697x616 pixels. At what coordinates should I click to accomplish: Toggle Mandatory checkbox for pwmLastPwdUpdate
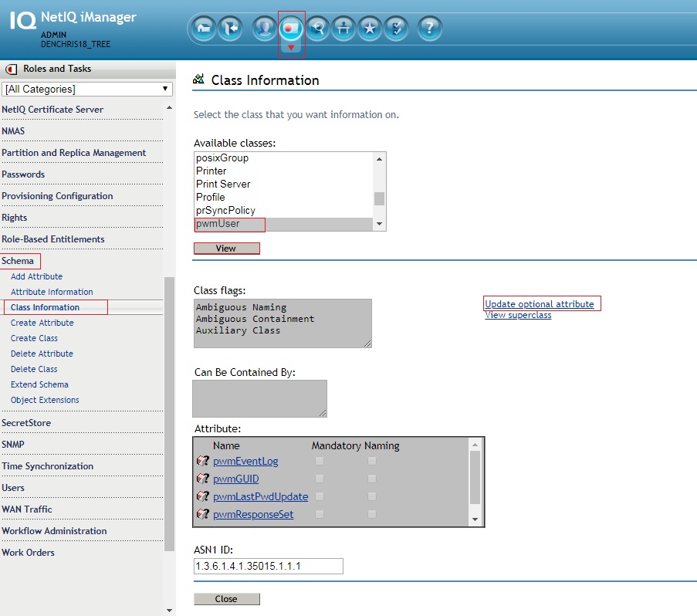pyautogui.click(x=319, y=496)
